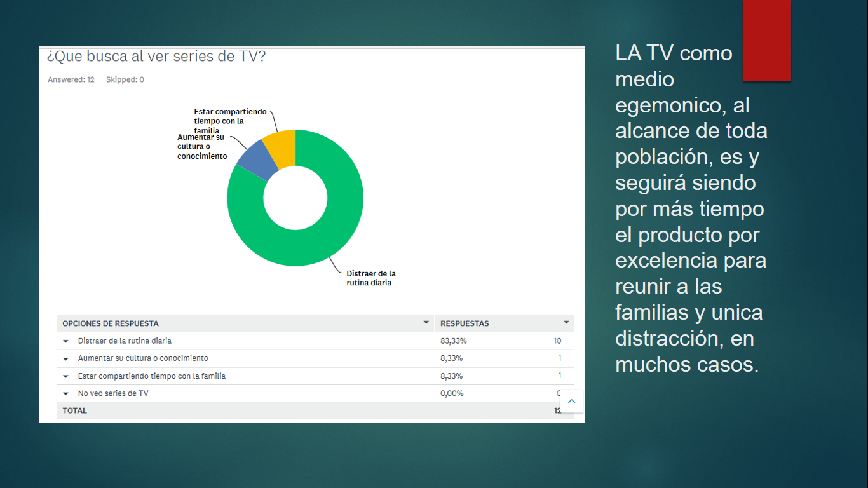Open the OPCIONES DE RESPUESTA column dropdown arrow
This screenshot has width=868, height=488.
coord(426,323)
